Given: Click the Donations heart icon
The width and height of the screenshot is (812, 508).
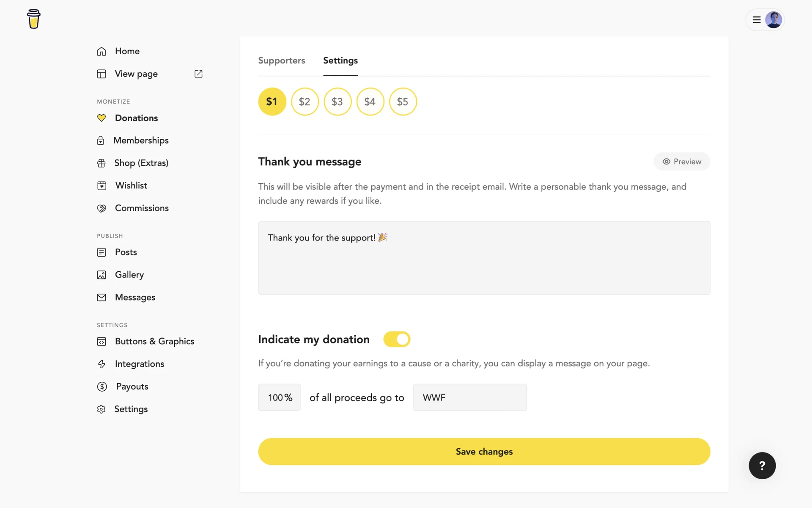Looking at the screenshot, I should pos(101,118).
